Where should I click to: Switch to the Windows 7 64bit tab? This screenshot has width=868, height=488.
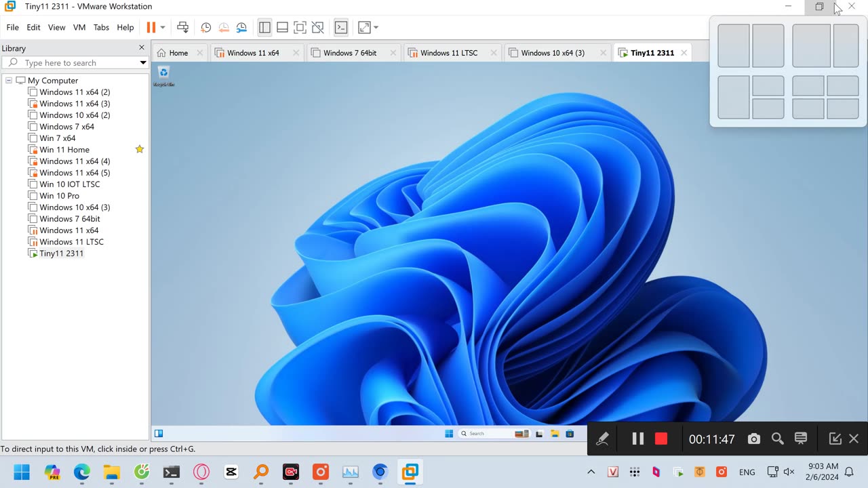(349, 53)
